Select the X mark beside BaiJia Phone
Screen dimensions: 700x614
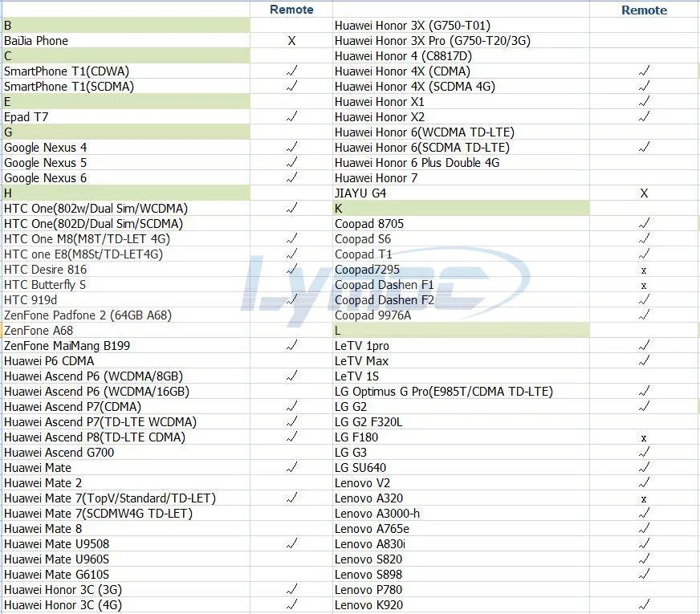tap(291, 41)
